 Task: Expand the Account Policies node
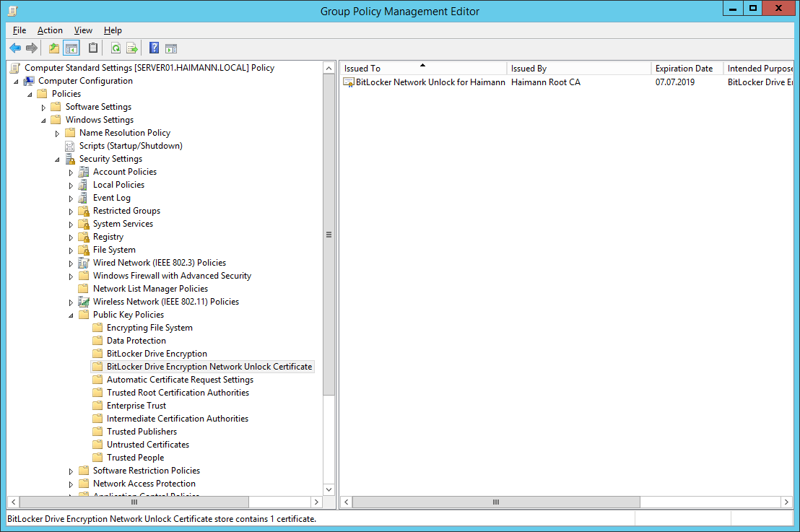(71, 172)
